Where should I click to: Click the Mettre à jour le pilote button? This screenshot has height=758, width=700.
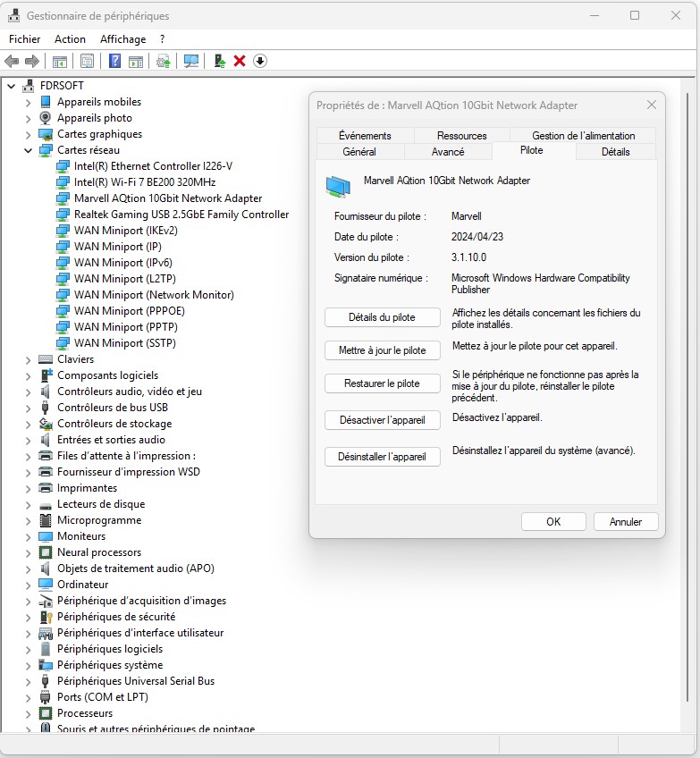pos(382,350)
